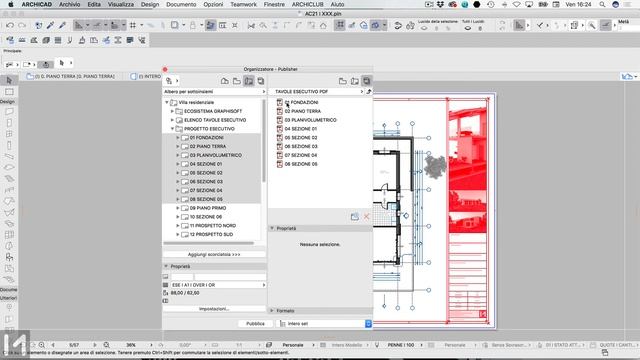
Task: Click the Impostazioni... button
Action: tap(214, 309)
